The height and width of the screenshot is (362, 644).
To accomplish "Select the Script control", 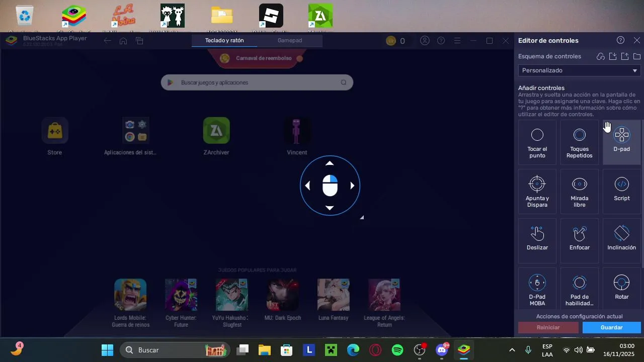I will (x=622, y=192).
